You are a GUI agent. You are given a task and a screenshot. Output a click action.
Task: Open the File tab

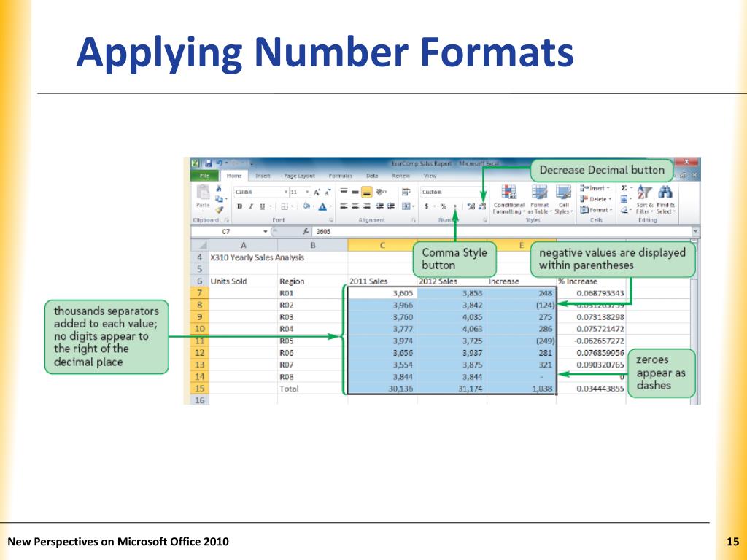205,176
